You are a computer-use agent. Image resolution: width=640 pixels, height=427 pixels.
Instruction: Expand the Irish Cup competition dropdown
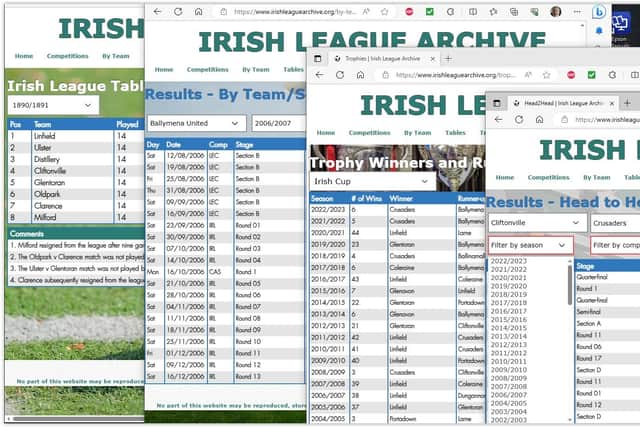coord(372,181)
